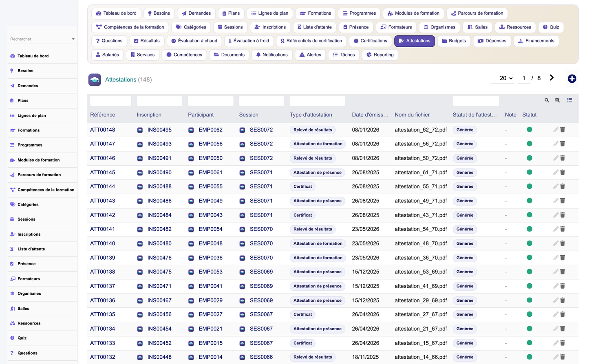Open the Salariés tab

(107, 55)
